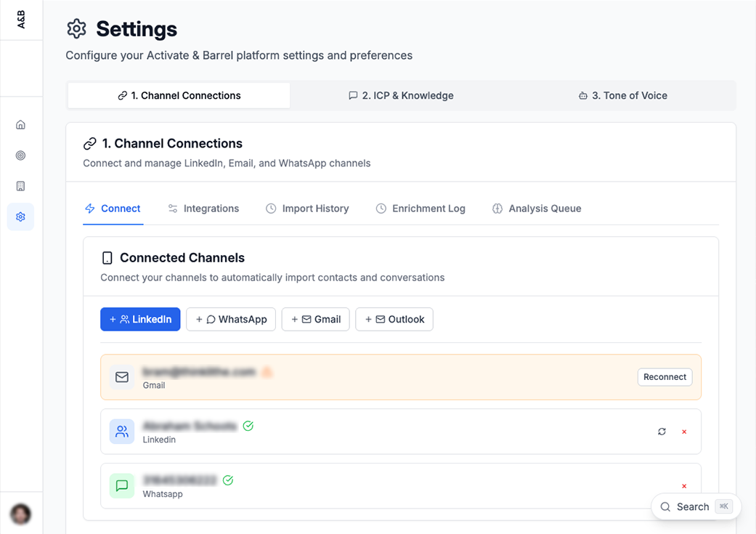
Task: Switch to ICP & Knowledge tab
Action: tap(401, 95)
